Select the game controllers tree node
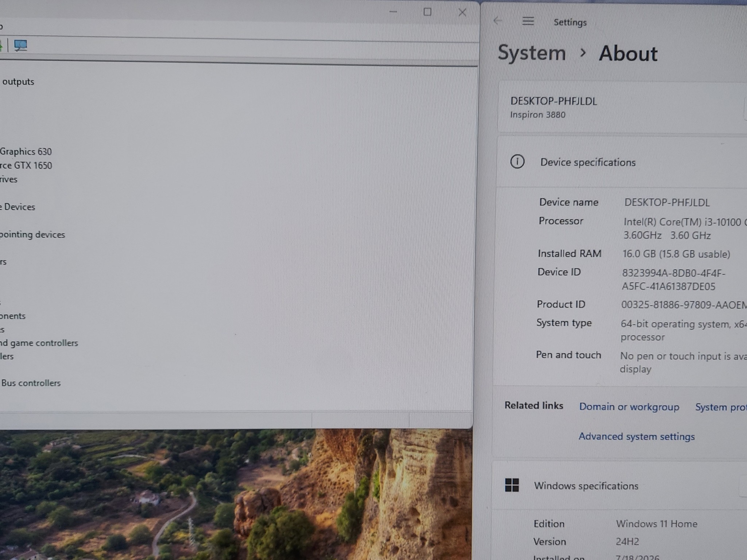The height and width of the screenshot is (560, 747). 39,343
